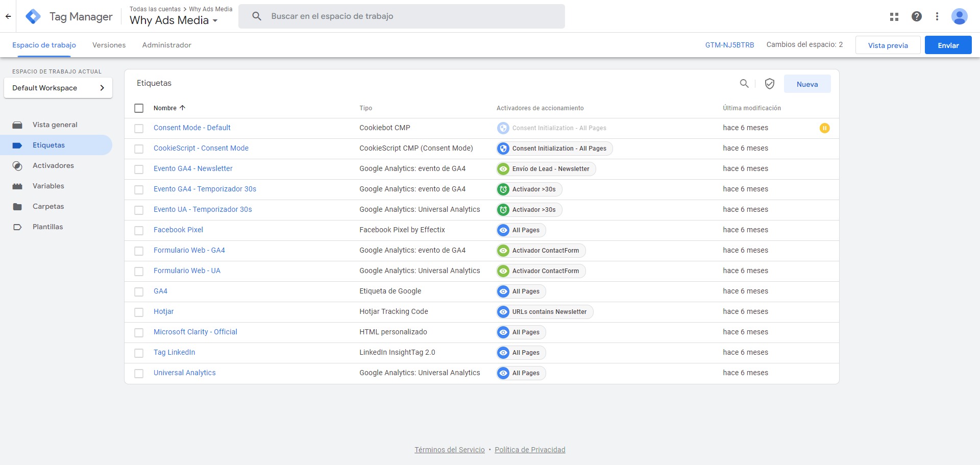
Task: Click the shield icon in the Etiquetas panel
Action: pyautogui.click(x=770, y=83)
